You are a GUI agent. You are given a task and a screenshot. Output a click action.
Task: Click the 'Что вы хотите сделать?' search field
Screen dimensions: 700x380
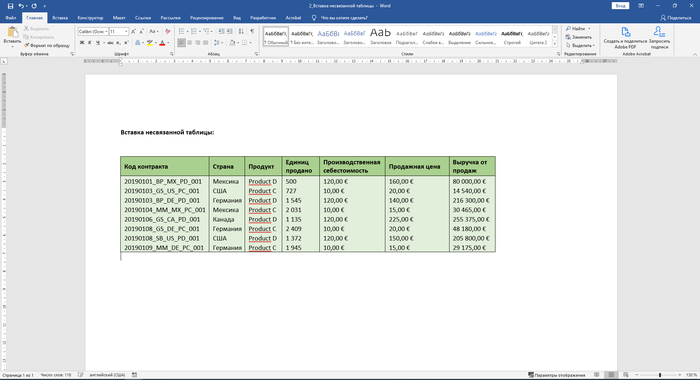click(344, 18)
